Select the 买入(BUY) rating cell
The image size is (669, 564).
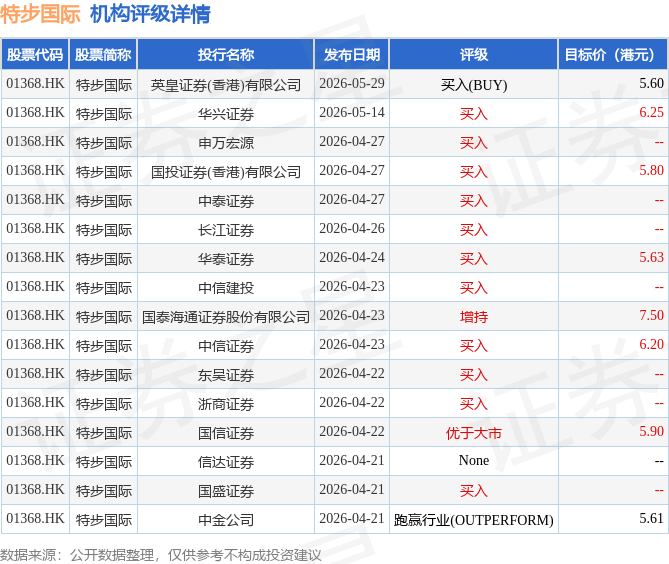474,85
